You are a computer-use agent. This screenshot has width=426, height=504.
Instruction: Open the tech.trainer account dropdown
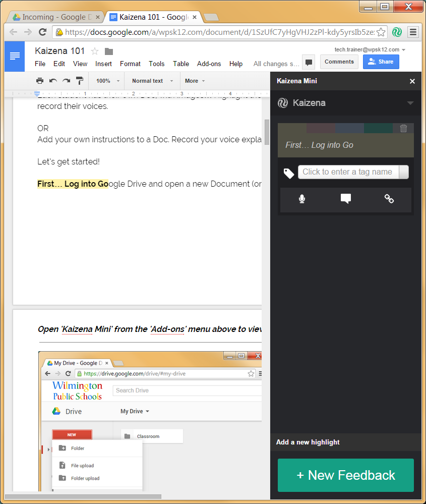click(370, 49)
